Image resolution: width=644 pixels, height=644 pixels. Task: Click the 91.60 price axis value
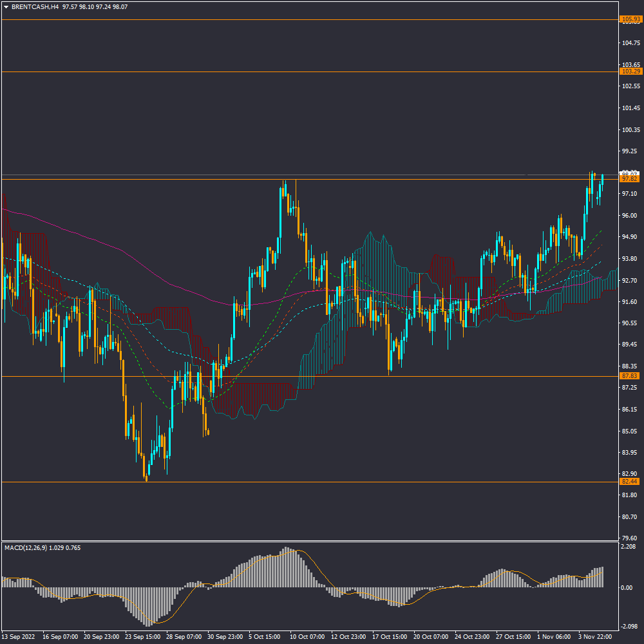(629, 302)
